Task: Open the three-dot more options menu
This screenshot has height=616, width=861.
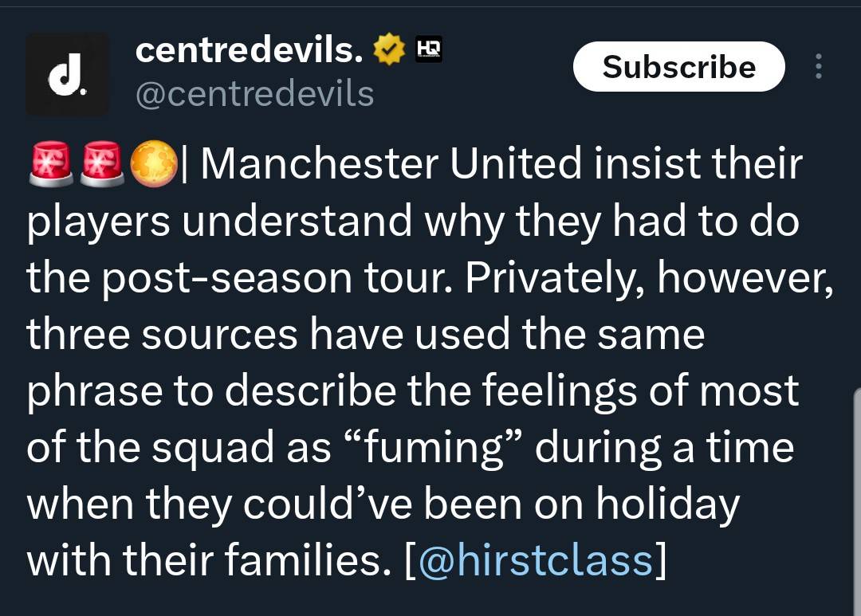Action: (x=818, y=66)
